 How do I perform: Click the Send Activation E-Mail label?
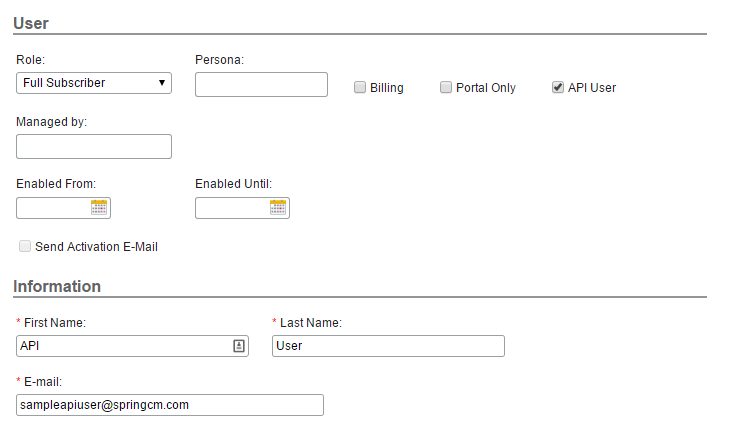96,247
